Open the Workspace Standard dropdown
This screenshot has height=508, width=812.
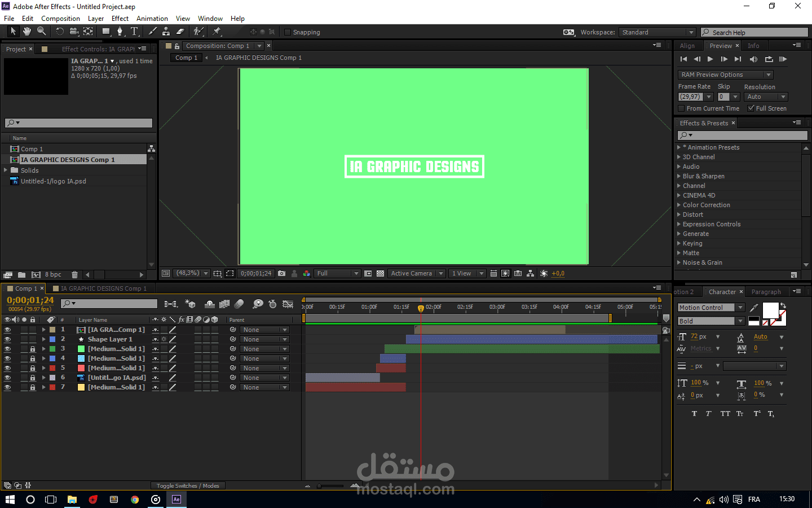(x=657, y=32)
